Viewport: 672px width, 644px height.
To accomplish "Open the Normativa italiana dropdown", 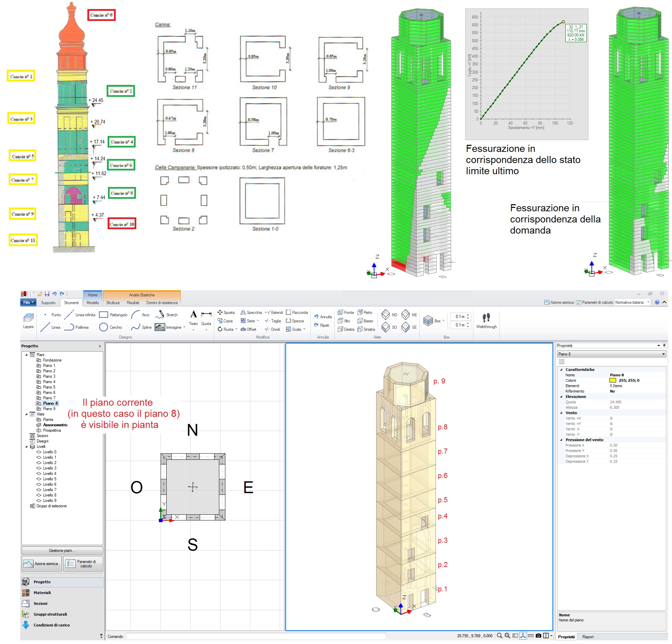I will click(648, 302).
